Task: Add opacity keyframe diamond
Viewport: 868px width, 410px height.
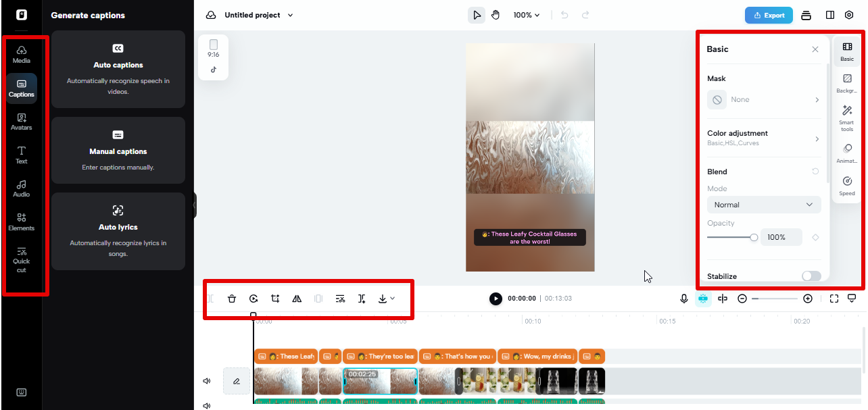Action: (x=815, y=237)
